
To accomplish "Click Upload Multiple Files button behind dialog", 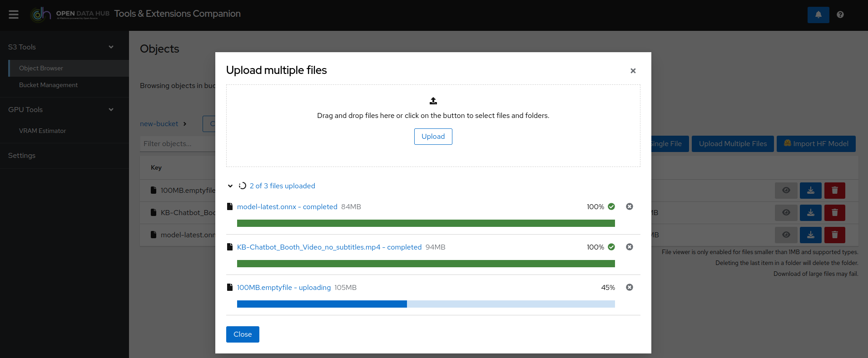I will click(733, 144).
